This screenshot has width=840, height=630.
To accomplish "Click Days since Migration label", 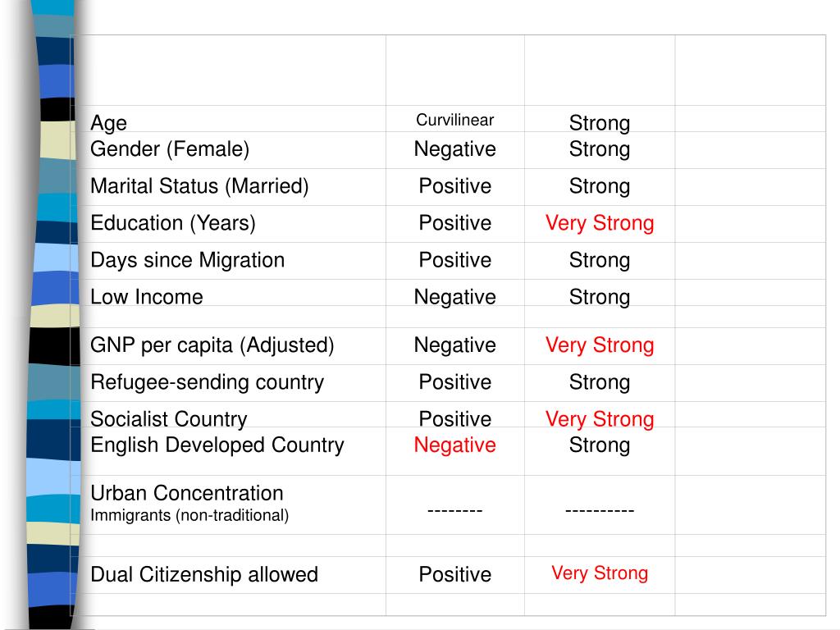I will tap(188, 260).
